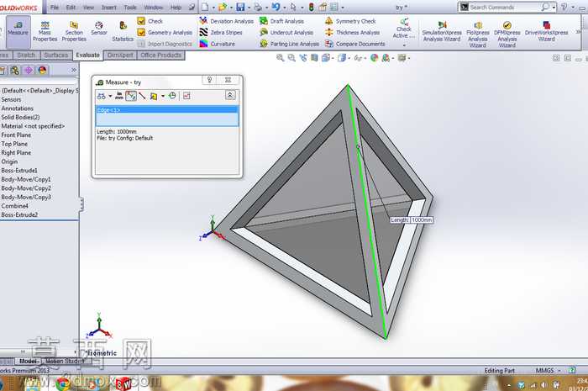
Task: Expand Check Active Document dropdown
Action: coord(404,45)
